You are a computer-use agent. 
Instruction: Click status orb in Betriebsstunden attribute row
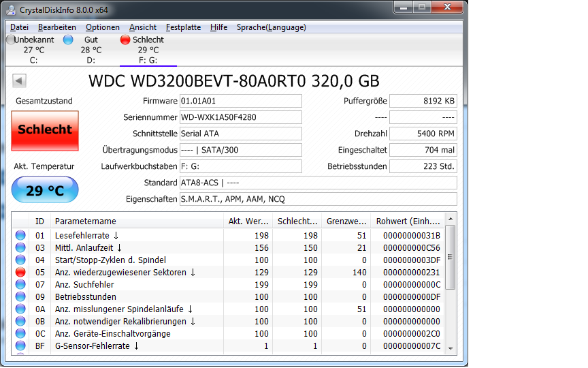click(20, 296)
